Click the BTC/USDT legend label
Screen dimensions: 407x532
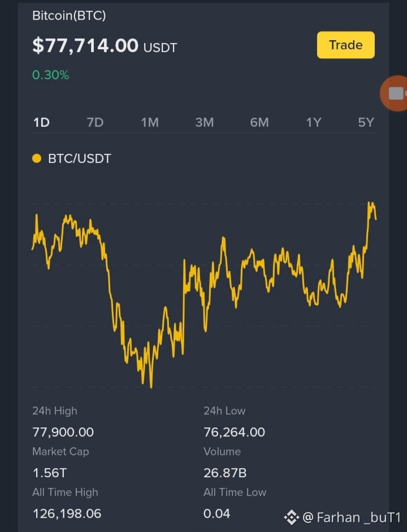click(x=79, y=158)
